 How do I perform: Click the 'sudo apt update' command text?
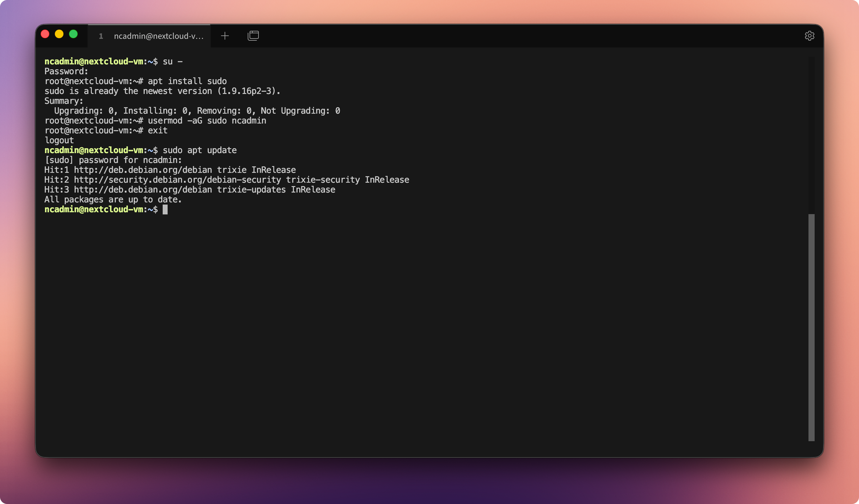click(199, 150)
